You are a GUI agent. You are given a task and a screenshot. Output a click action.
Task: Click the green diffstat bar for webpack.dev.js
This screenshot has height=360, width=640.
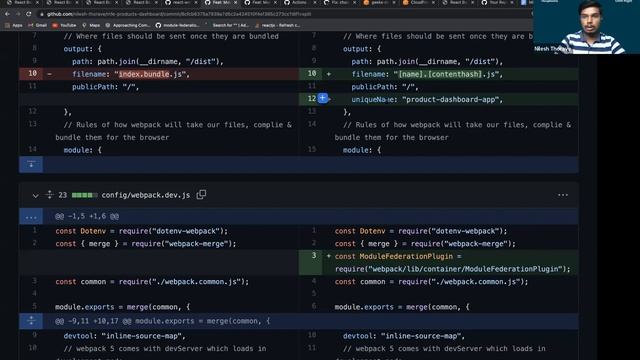coord(84,195)
